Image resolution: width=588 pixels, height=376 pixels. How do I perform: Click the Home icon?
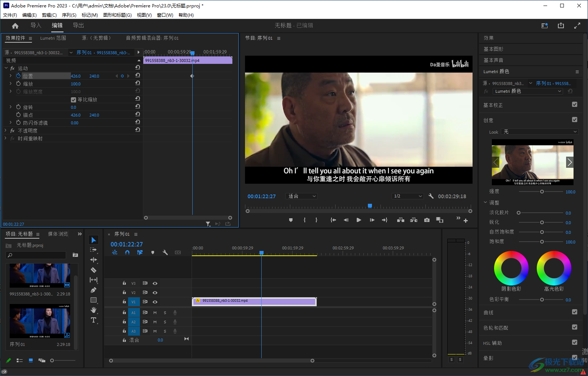pyautogui.click(x=15, y=26)
